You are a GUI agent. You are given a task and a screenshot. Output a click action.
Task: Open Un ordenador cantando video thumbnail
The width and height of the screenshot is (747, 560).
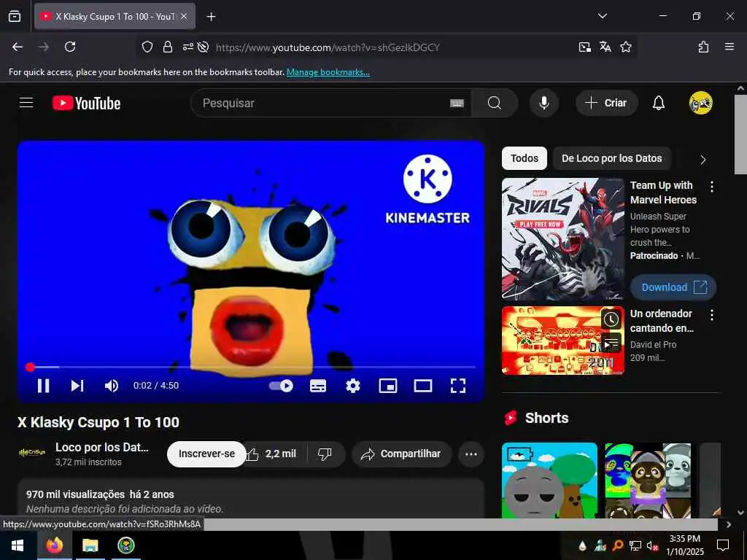(562, 340)
